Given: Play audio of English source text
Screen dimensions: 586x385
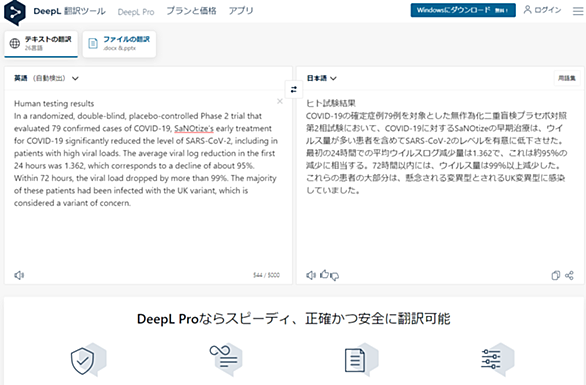Looking at the screenshot, I should [x=19, y=275].
